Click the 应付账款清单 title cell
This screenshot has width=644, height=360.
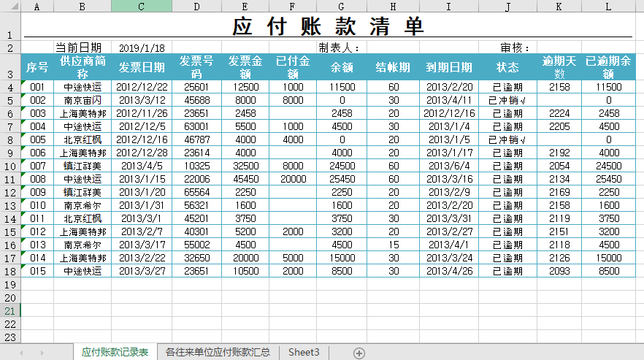(328, 26)
